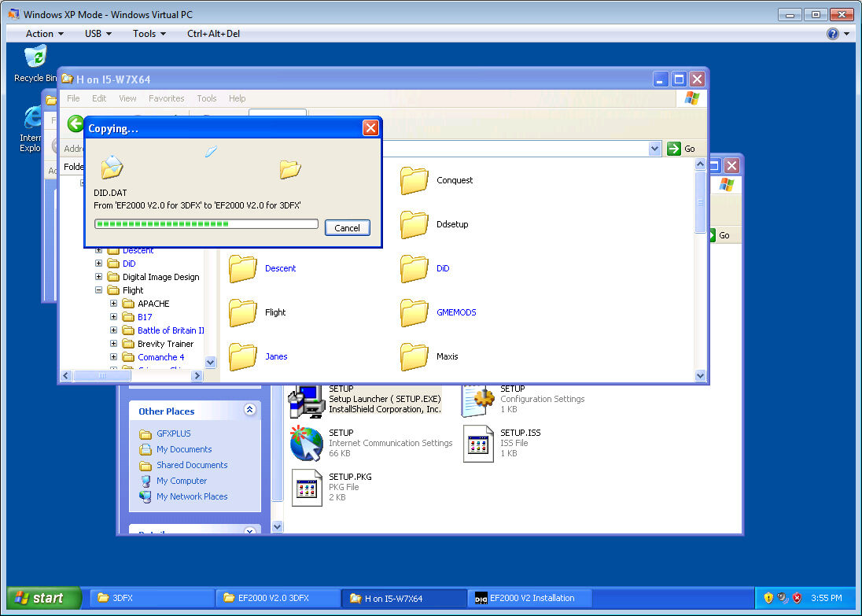Select SETUP Internet Communication Settings file
Viewport: 862px width, 616px height.
coord(371,443)
